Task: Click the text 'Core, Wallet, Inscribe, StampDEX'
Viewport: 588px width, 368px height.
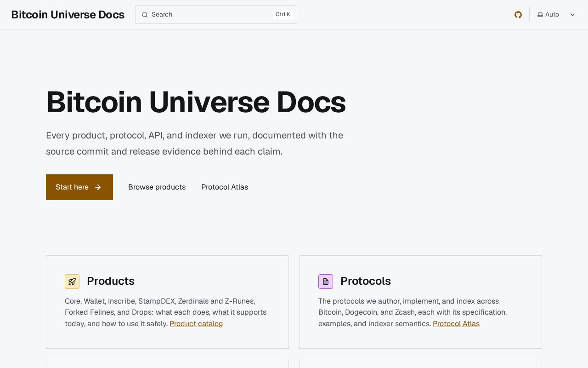Action: pyautogui.click(x=120, y=301)
